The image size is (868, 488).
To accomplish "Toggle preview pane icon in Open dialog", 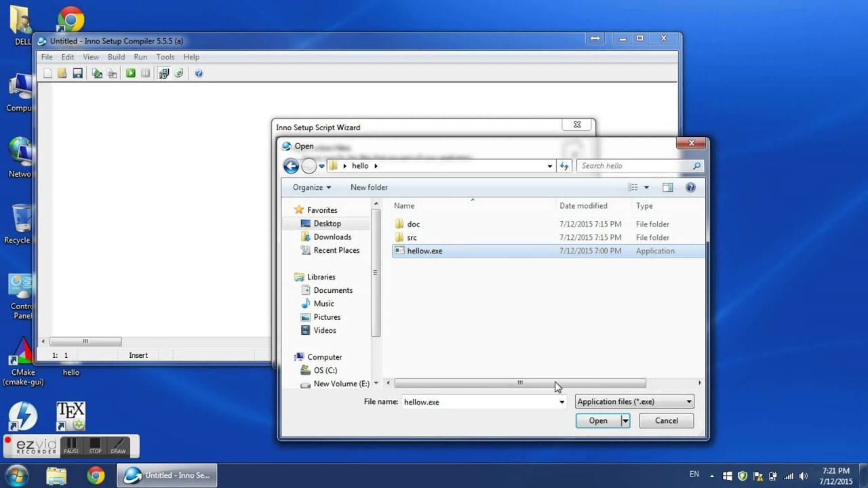I will click(x=667, y=187).
